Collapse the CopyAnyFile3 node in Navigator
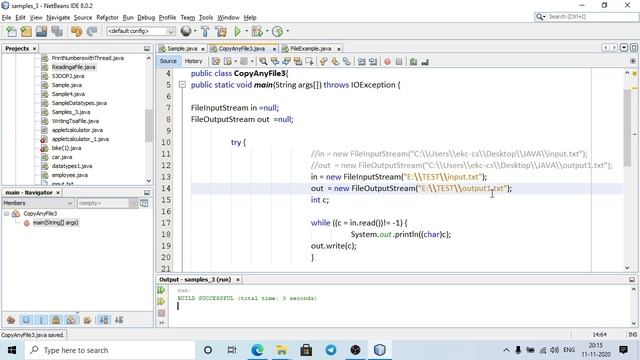640x360 pixels. tap(7, 213)
